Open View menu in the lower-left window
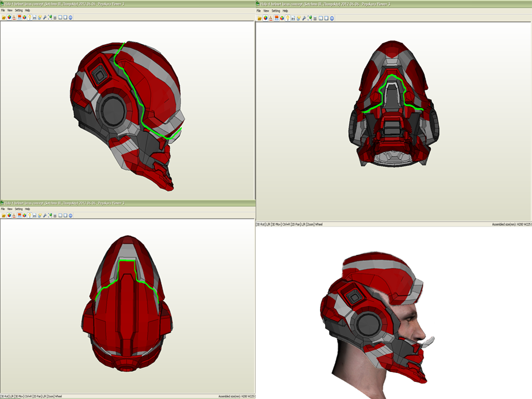The image size is (532, 399). click(10, 209)
